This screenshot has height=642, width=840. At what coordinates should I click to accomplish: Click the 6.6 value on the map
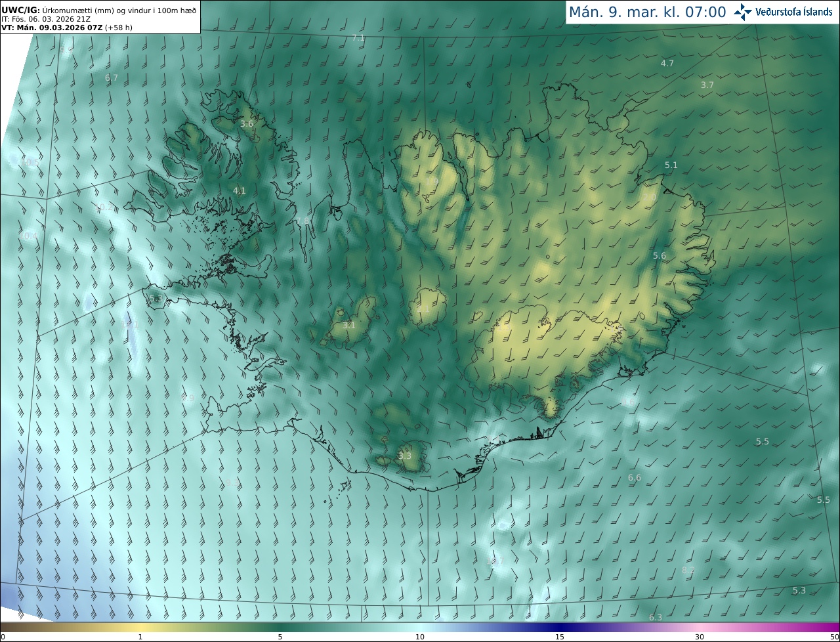635,477
